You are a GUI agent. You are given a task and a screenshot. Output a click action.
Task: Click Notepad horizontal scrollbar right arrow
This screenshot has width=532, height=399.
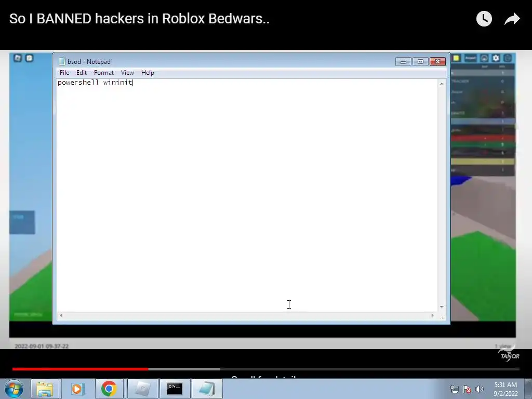pyautogui.click(x=432, y=315)
